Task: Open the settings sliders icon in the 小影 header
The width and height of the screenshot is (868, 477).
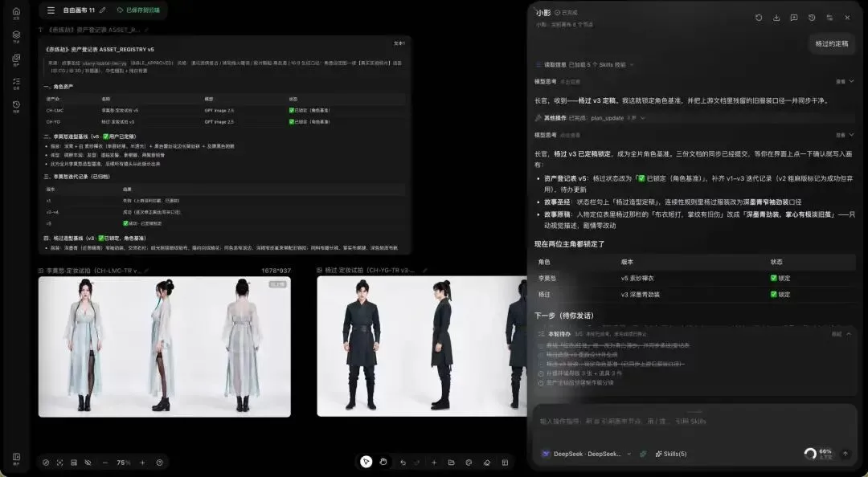Action: coord(829,18)
